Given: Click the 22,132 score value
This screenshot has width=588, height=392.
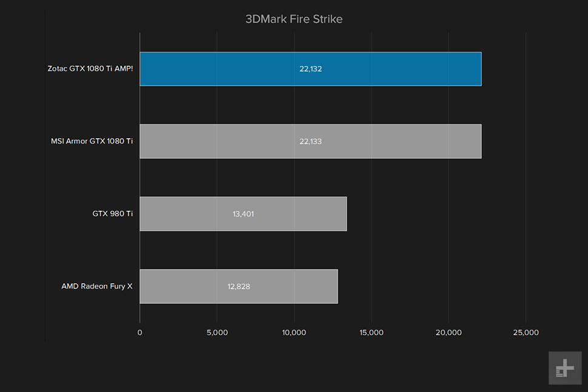Looking at the screenshot, I should [x=310, y=69].
